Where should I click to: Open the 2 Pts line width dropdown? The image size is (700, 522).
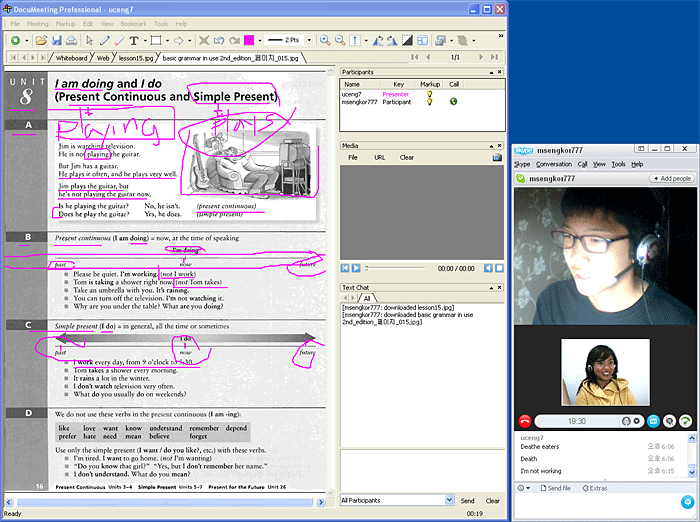(309, 40)
